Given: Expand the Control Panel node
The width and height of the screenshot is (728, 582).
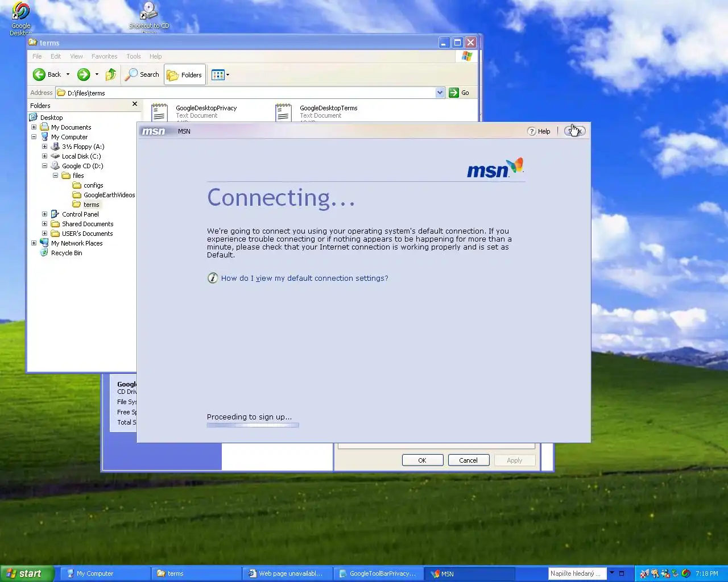Looking at the screenshot, I should point(44,214).
